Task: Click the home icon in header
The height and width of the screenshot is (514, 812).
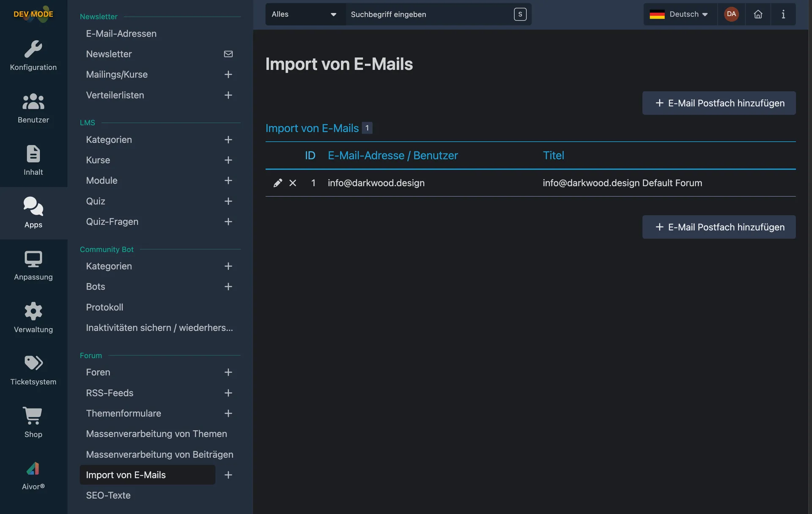Action: tap(758, 14)
